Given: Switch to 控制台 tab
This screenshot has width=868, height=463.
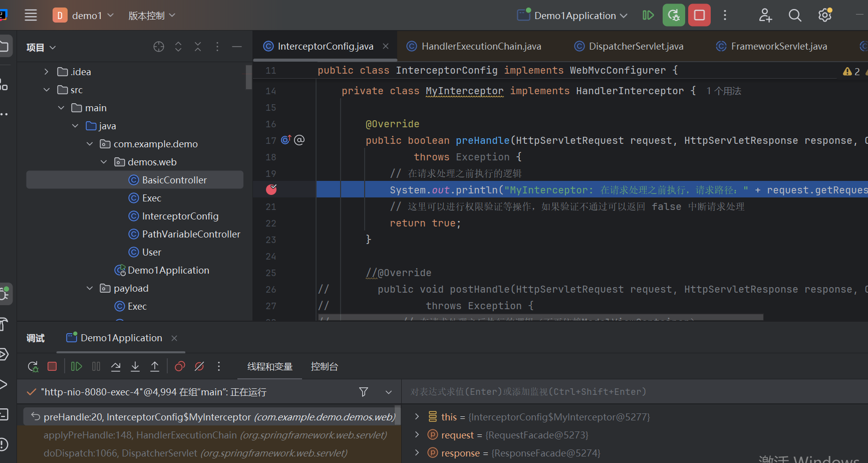Looking at the screenshot, I should 325,367.
